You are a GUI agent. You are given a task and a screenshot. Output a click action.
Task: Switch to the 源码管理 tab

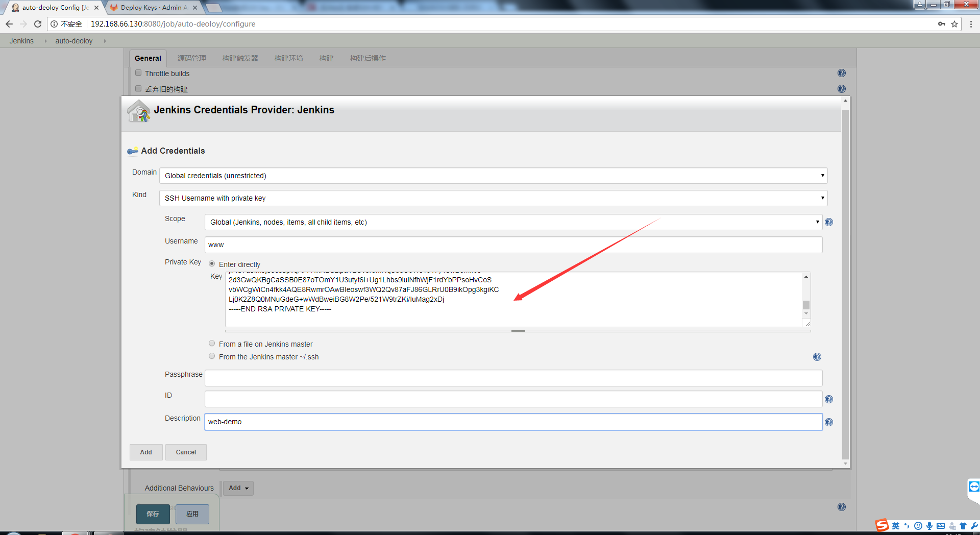(x=192, y=58)
